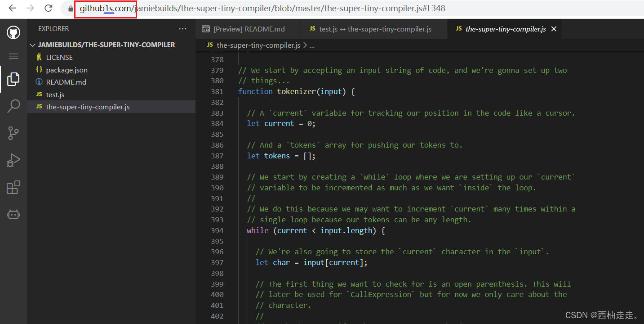Click the lock icon in the address bar

click(x=71, y=9)
